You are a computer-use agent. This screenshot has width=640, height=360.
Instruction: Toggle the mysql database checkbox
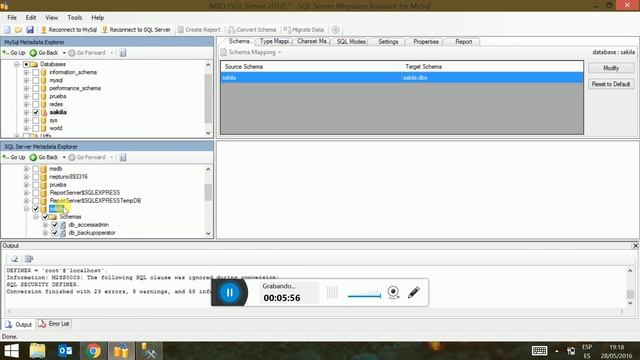[x=36, y=80]
